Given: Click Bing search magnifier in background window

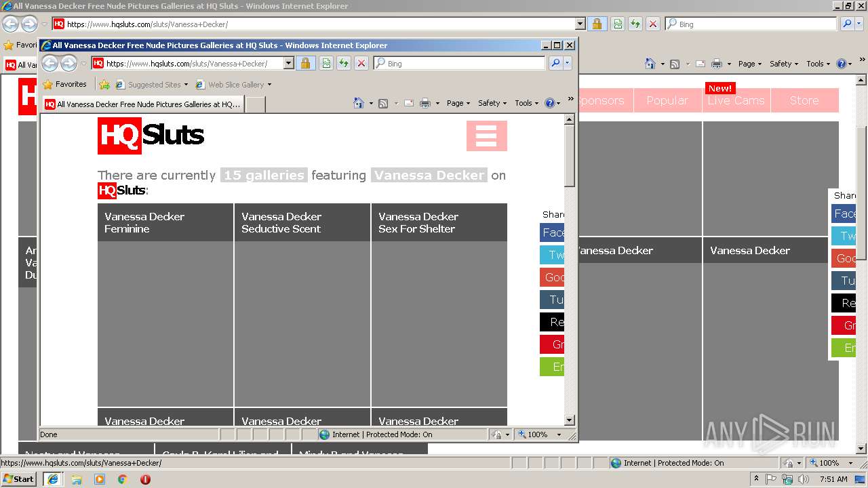Looking at the screenshot, I should (847, 24).
